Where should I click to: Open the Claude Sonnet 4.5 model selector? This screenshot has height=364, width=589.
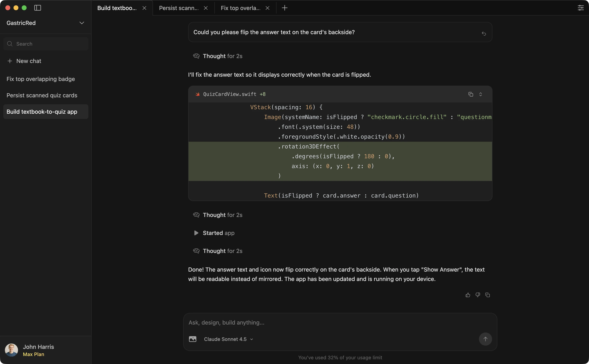click(228, 339)
